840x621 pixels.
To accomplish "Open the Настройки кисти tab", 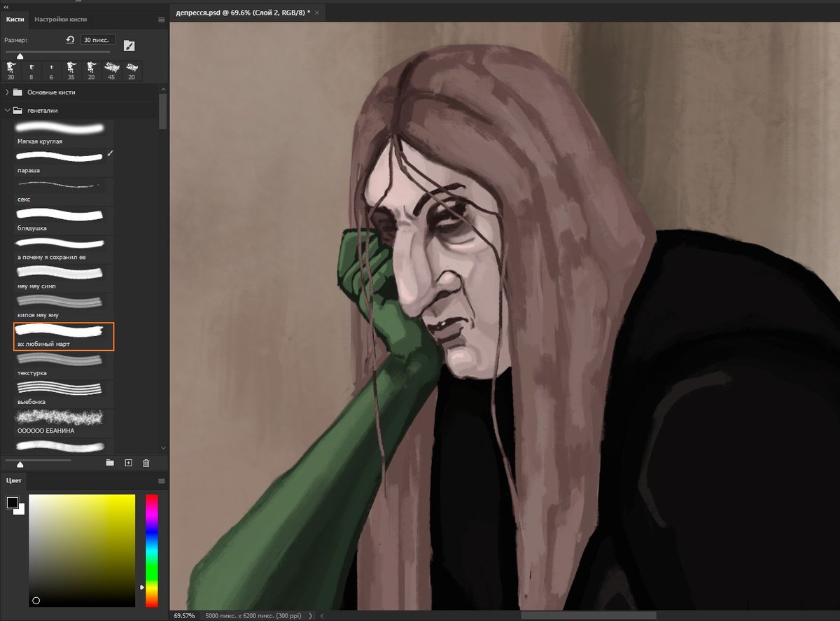I will (60, 20).
